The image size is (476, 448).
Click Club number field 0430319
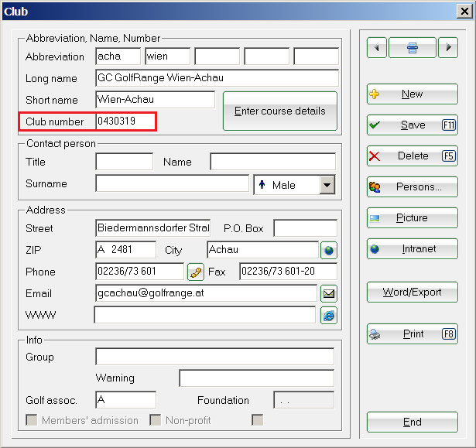[x=125, y=121]
